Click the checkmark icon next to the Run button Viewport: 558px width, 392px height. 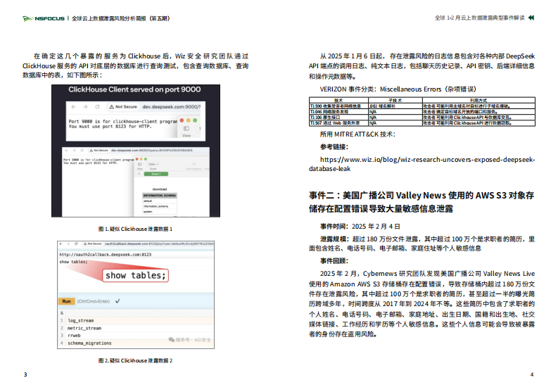[118, 301]
